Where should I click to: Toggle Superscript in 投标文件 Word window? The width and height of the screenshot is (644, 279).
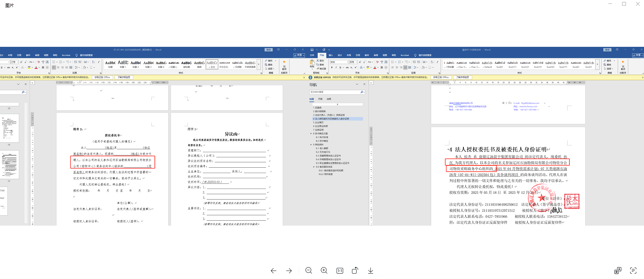(355, 68)
